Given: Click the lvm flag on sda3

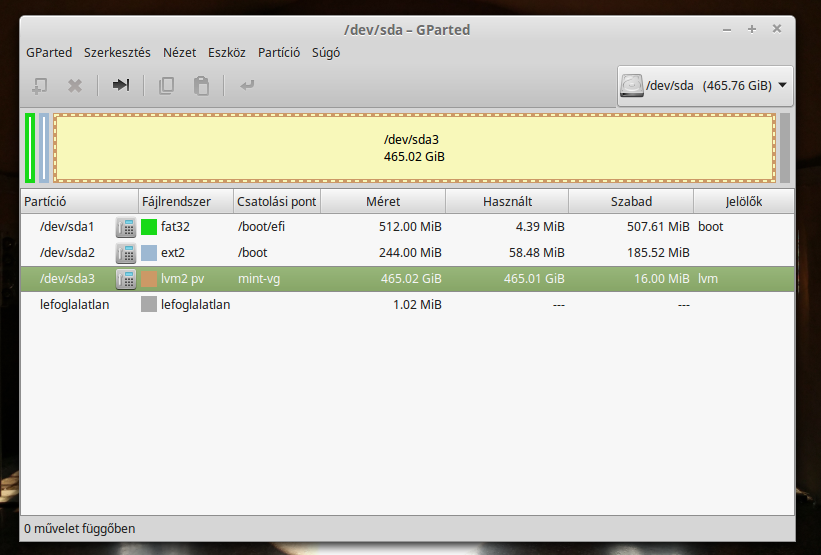Looking at the screenshot, I should 708,279.
